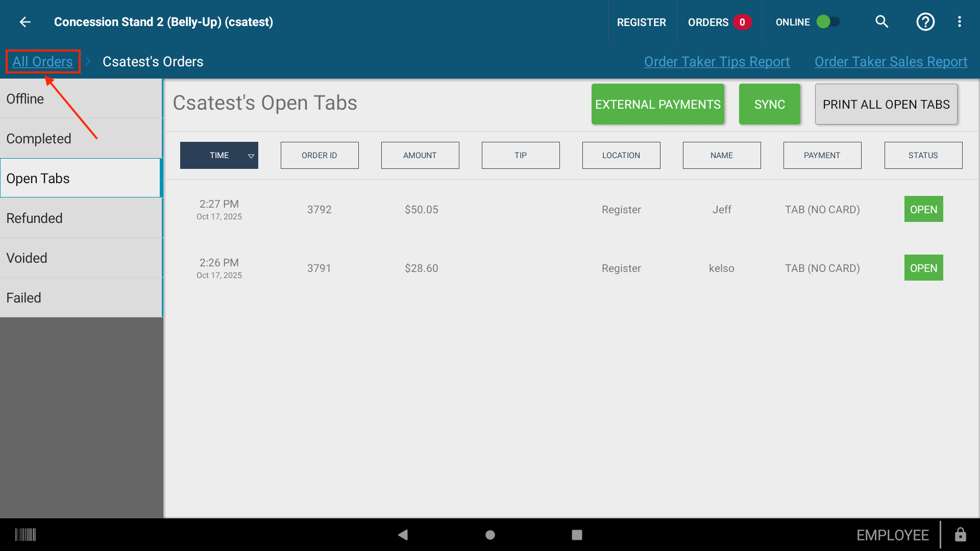
Task: Select order 3791 row for kelso
Action: [x=571, y=268]
